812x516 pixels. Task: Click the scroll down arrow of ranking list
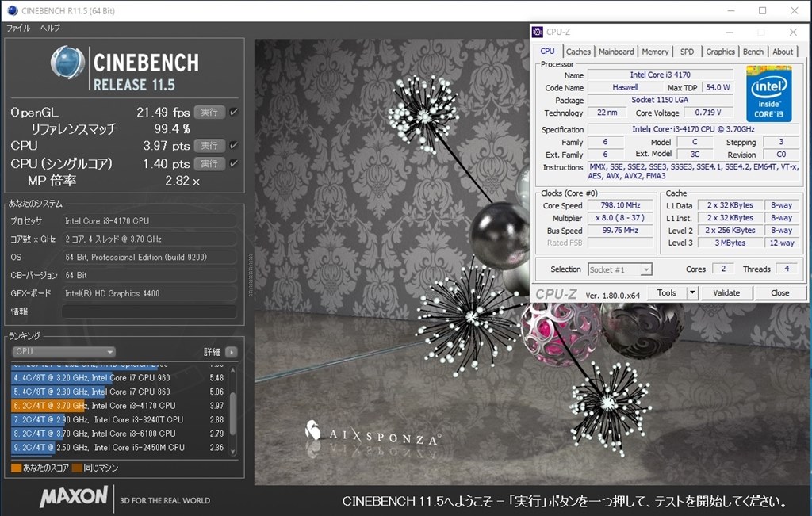coord(232,452)
